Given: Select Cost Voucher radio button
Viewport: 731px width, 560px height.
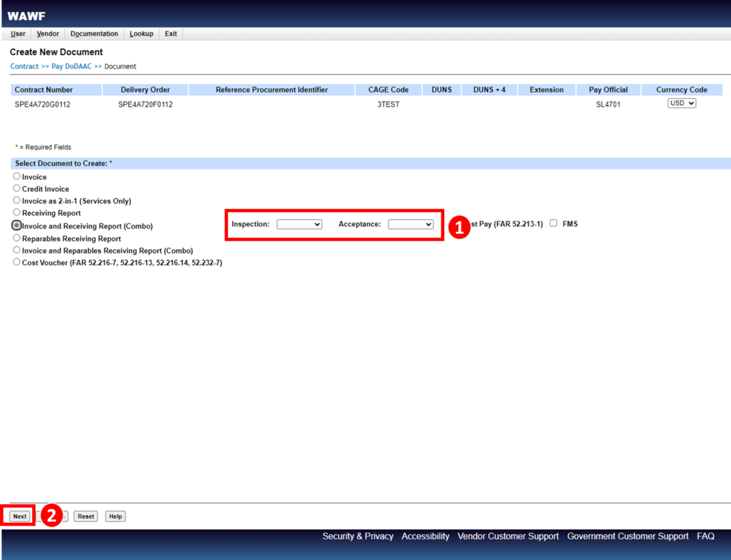Looking at the screenshot, I should (16, 262).
